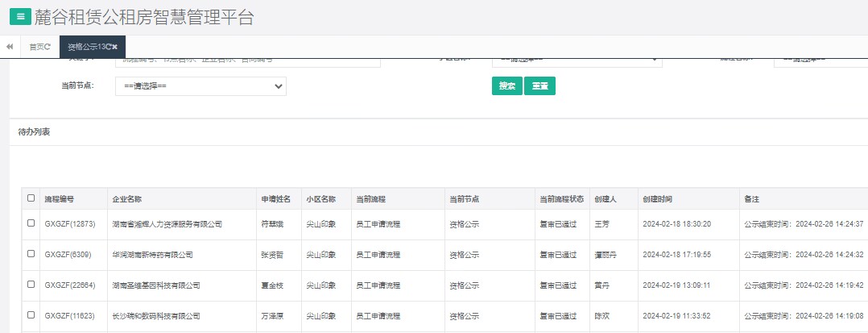This screenshot has height=333, width=868.
Task: Click the keyword search input field
Action: [x=247, y=60]
